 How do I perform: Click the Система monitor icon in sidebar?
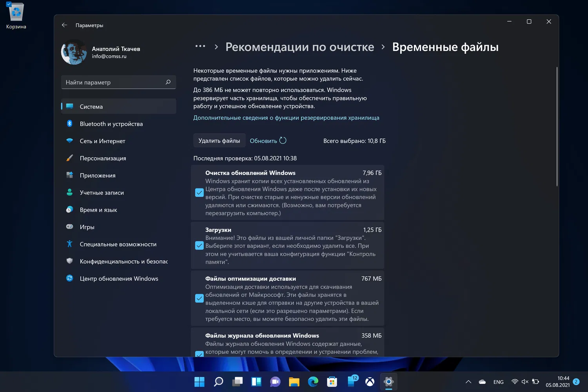tap(70, 106)
